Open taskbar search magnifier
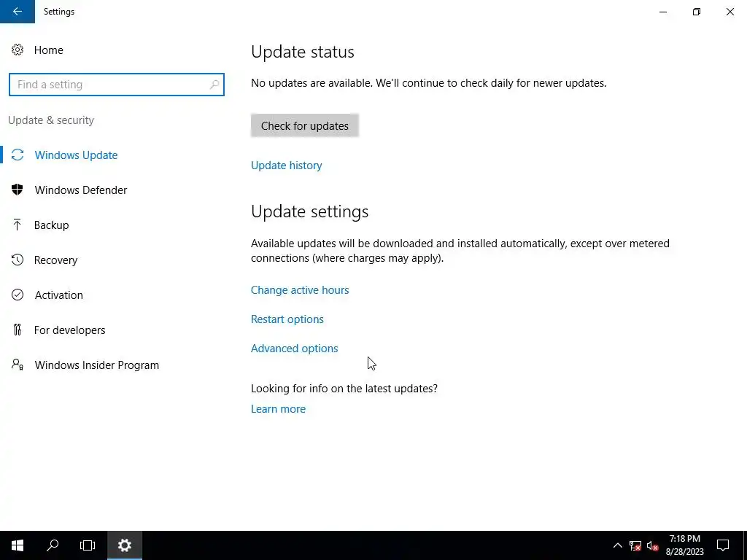 pyautogui.click(x=53, y=545)
